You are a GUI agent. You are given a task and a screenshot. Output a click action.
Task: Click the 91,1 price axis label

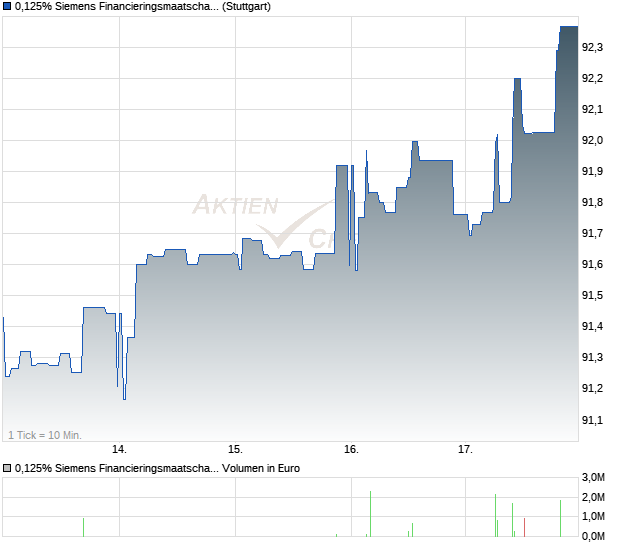point(592,420)
